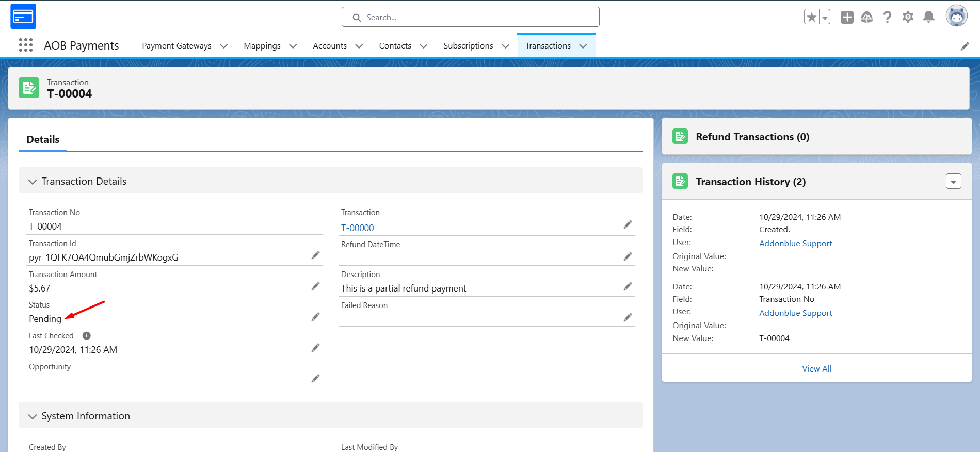980x452 pixels.
Task: Go to Payment Gateways tab
Action: 176,46
